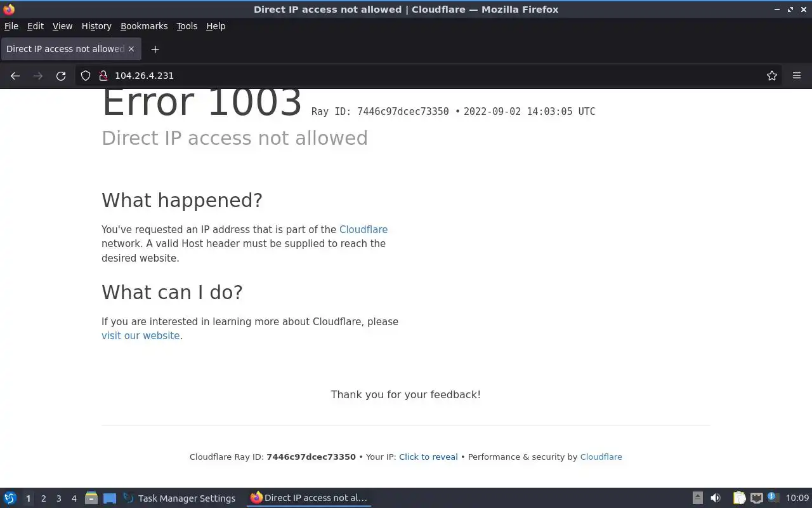Reload the current page

pyautogui.click(x=61, y=76)
